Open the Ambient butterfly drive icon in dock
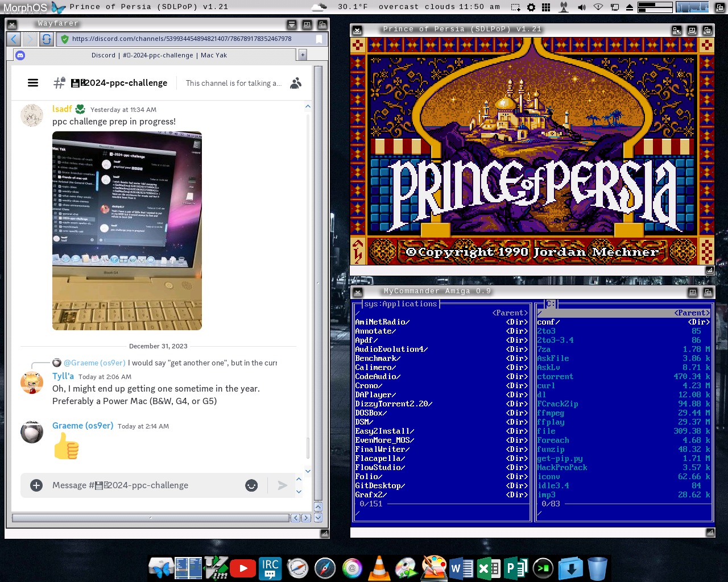The width and height of the screenshot is (728, 582). tap(161, 568)
